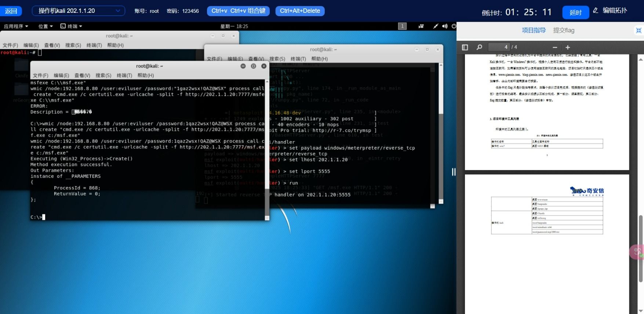
Task: Open 终端(T) menu in msfconsole terminal window
Action: pyautogui.click(x=298, y=59)
